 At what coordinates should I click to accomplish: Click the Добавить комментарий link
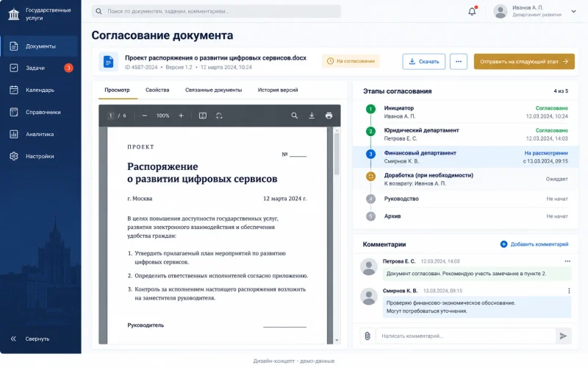[x=534, y=244]
